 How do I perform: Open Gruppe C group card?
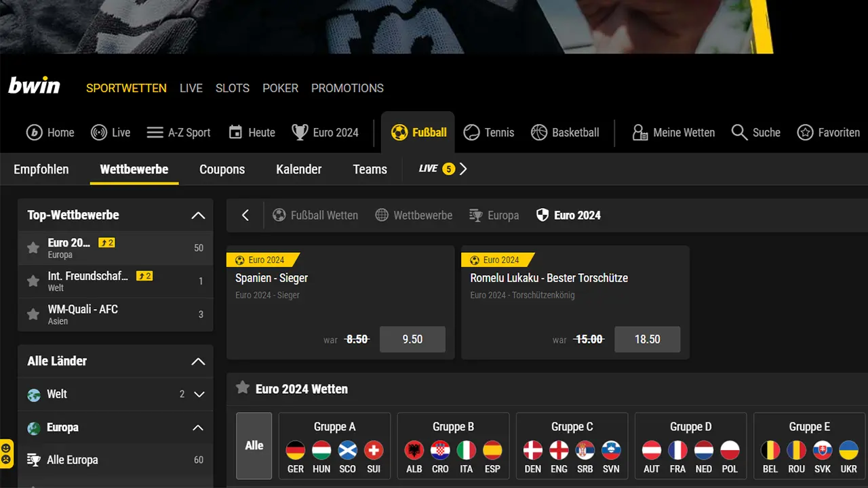pos(572,446)
